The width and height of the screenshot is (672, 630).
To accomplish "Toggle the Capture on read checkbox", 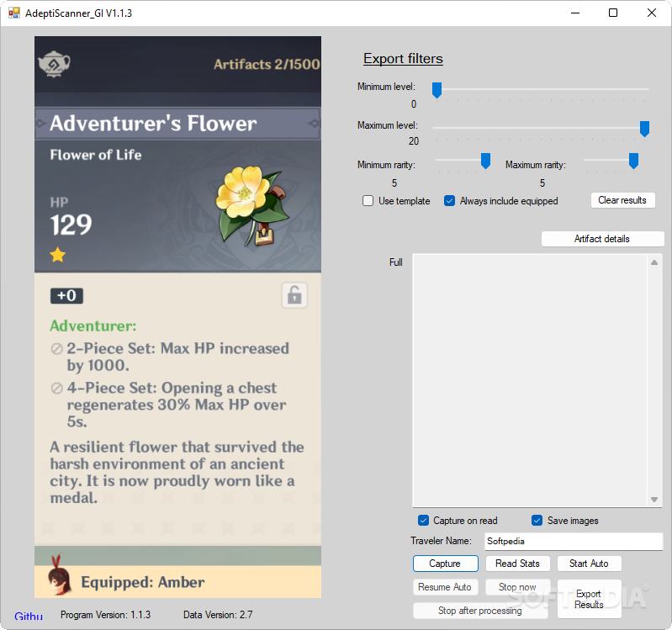I will [x=423, y=521].
